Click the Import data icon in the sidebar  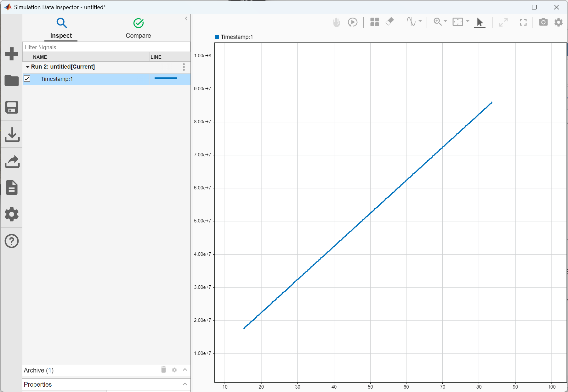point(12,134)
